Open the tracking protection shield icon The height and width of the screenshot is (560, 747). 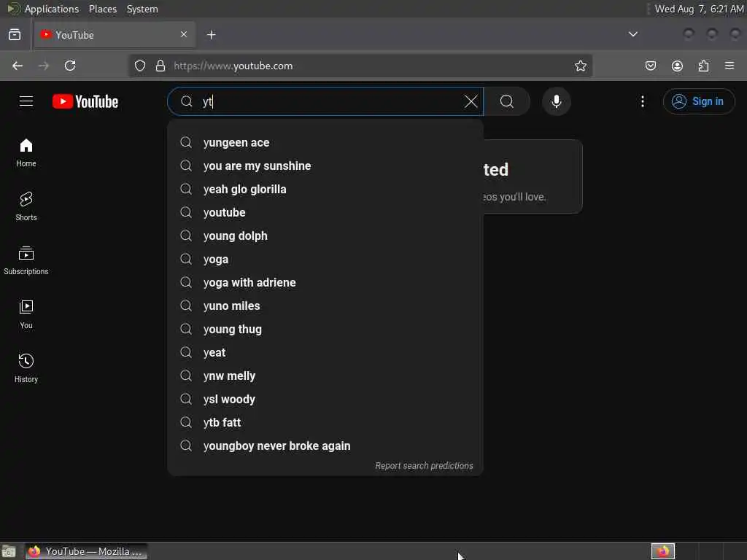pyautogui.click(x=139, y=66)
